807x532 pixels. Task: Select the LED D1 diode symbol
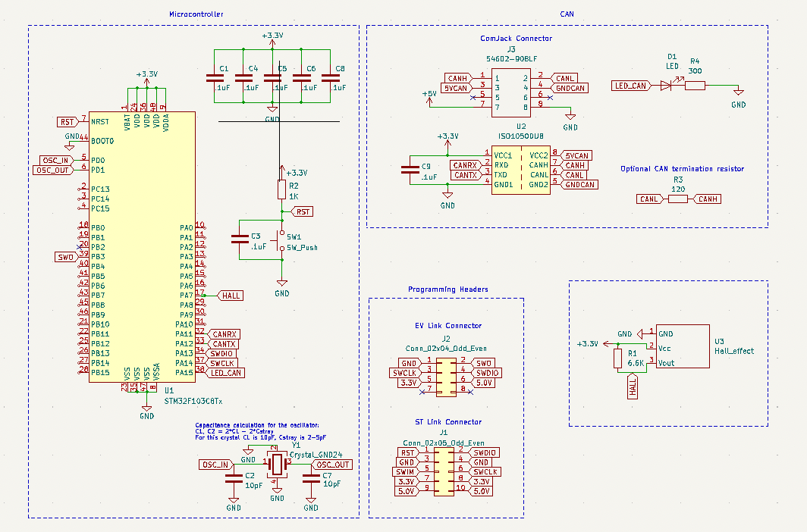point(666,86)
